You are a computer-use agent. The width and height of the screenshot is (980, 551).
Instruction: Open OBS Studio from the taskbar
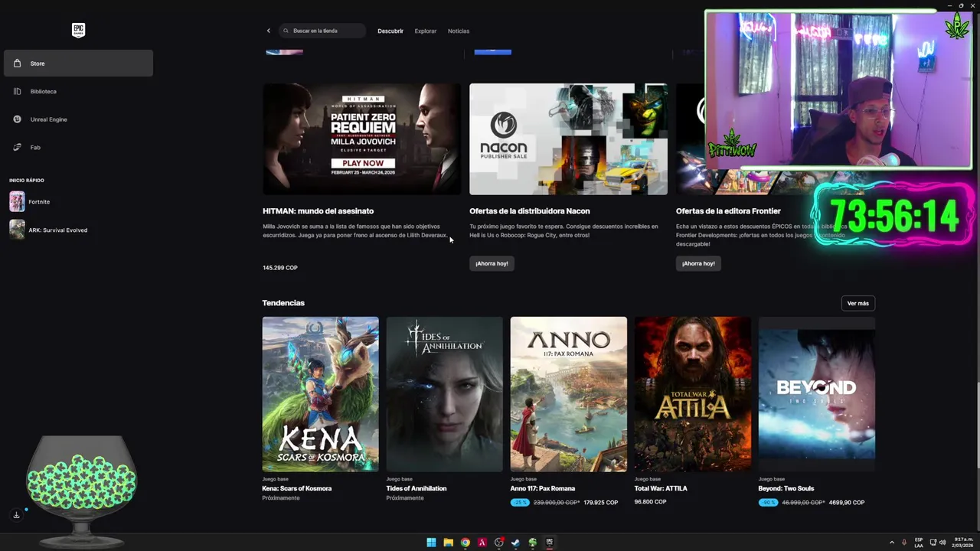tap(498, 543)
